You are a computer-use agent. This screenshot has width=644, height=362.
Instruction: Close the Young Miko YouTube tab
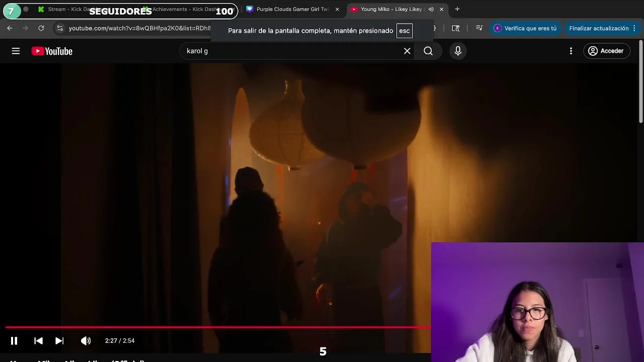(x=441, y=9)
